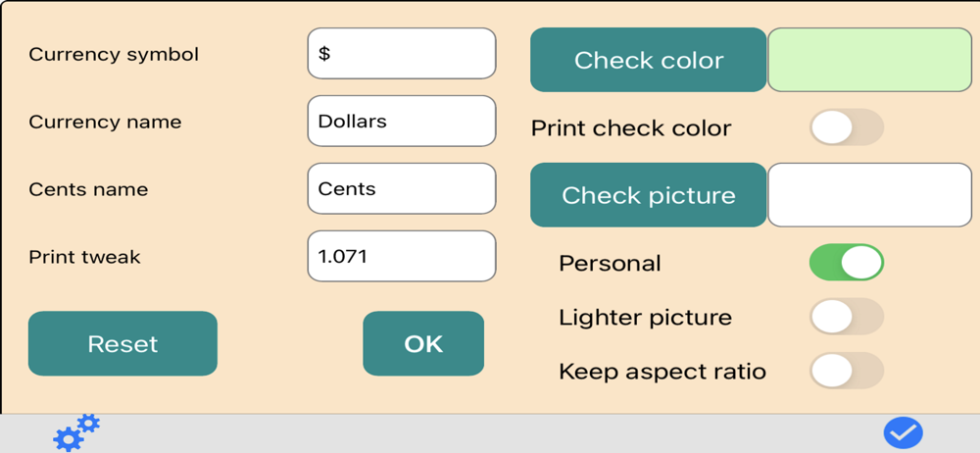Viewport: 980px width, 453px height.
Task: Open the Check color picker button
Action: [648, 60]
